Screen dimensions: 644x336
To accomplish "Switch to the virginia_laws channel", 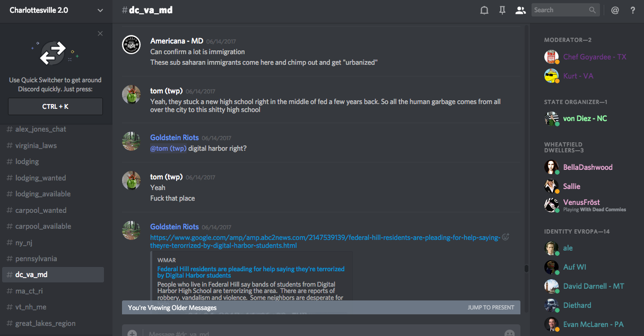I will 36,145.
